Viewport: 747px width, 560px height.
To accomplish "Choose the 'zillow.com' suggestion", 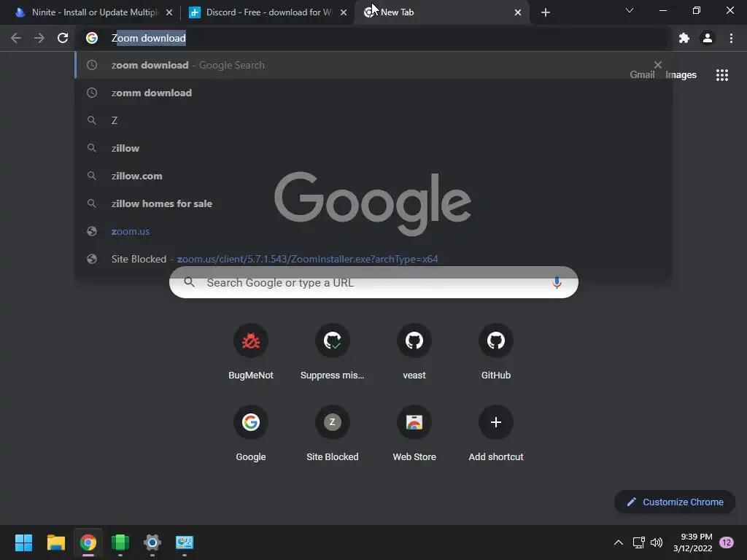I will point(373,176).
